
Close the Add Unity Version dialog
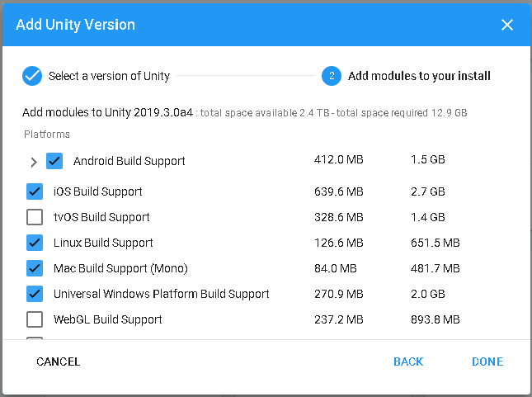coord(507,25)
